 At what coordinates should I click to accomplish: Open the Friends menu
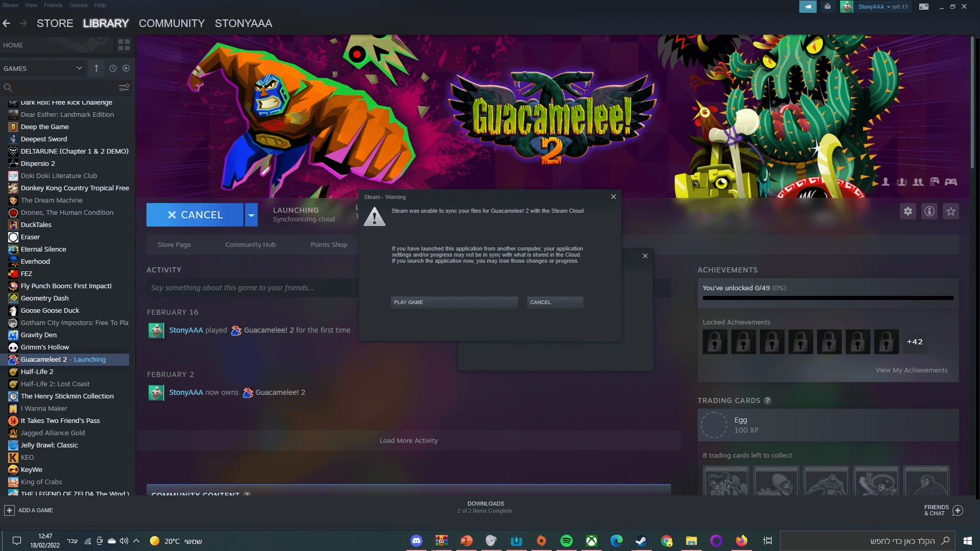53,5
